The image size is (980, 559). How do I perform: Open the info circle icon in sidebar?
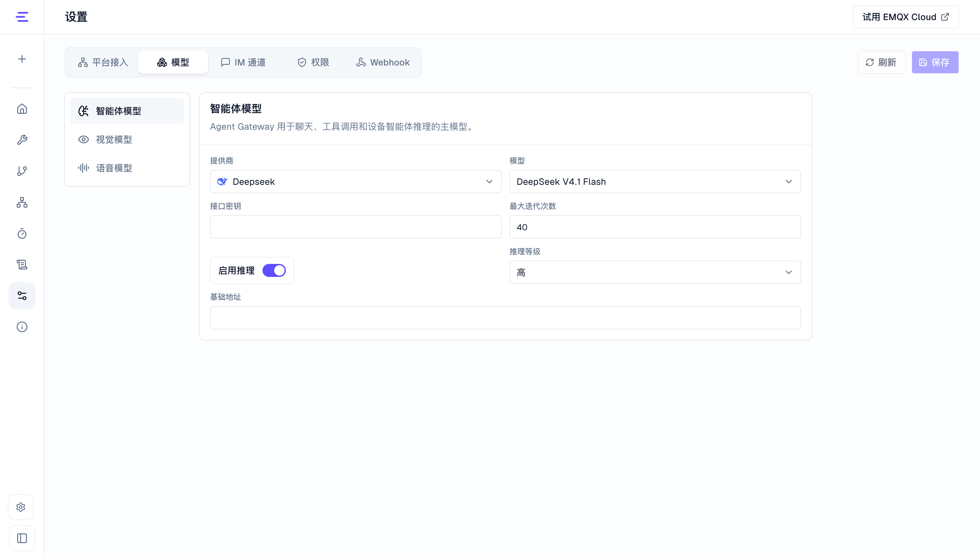(22, 327)
